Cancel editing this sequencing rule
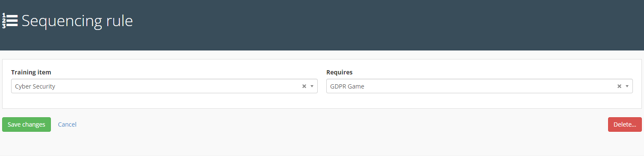644x160 pixels. (x=67, y=124)
